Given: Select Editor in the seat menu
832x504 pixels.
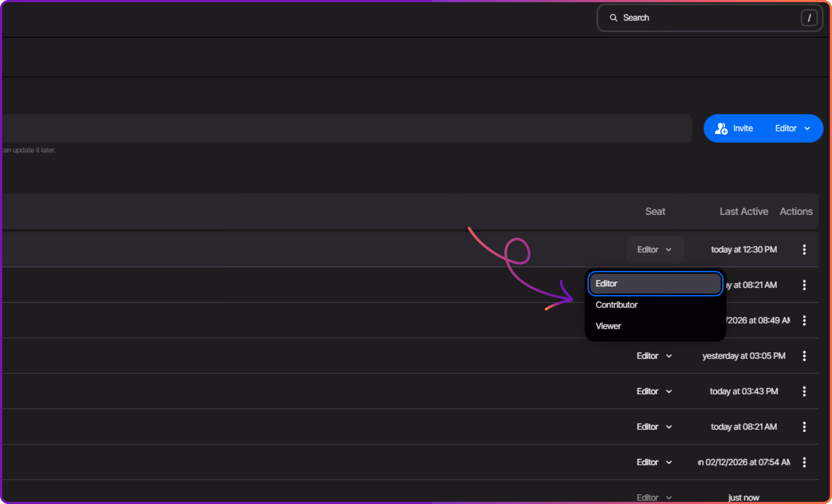Looking at the screenshot, I should (x=655, y=283).
